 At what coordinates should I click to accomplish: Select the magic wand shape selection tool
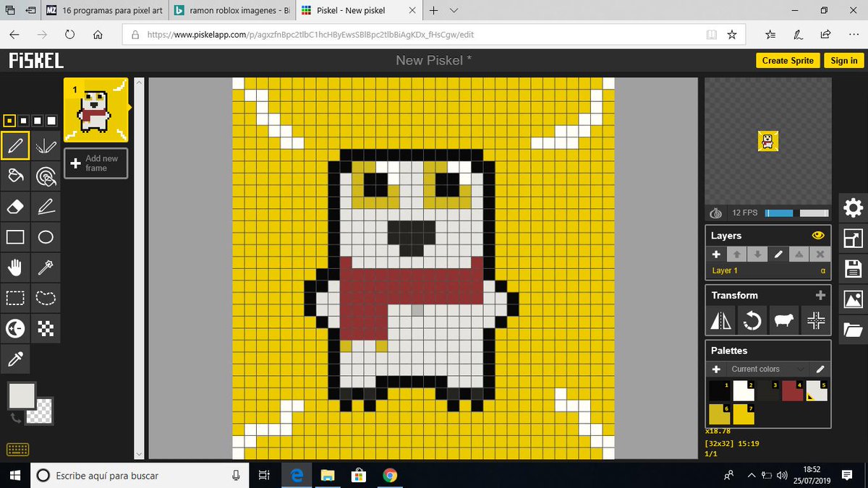tap(46, 267)
